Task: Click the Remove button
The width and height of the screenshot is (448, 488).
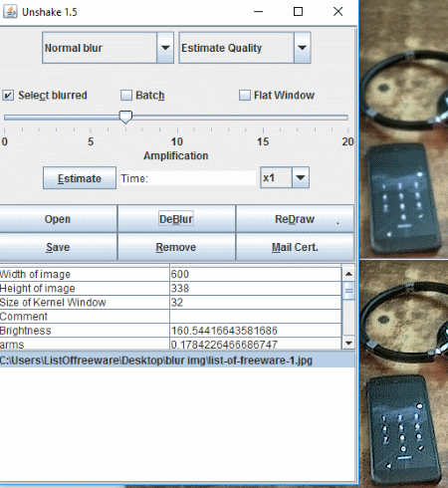Action: tap(176, 247)
